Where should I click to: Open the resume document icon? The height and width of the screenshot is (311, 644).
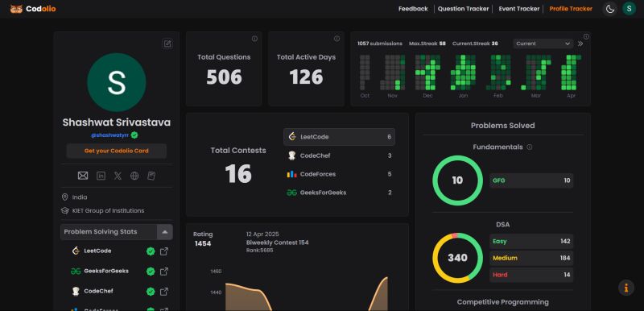click(x=151, y=176)
